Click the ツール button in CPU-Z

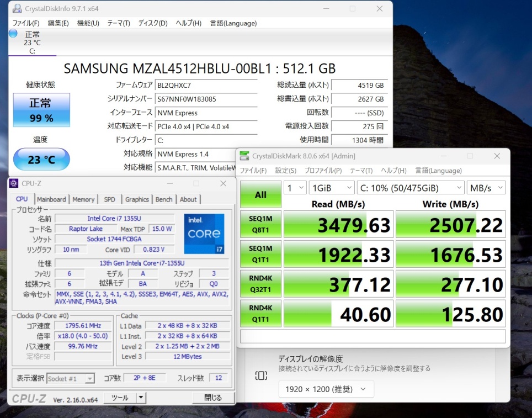[120, 398]
